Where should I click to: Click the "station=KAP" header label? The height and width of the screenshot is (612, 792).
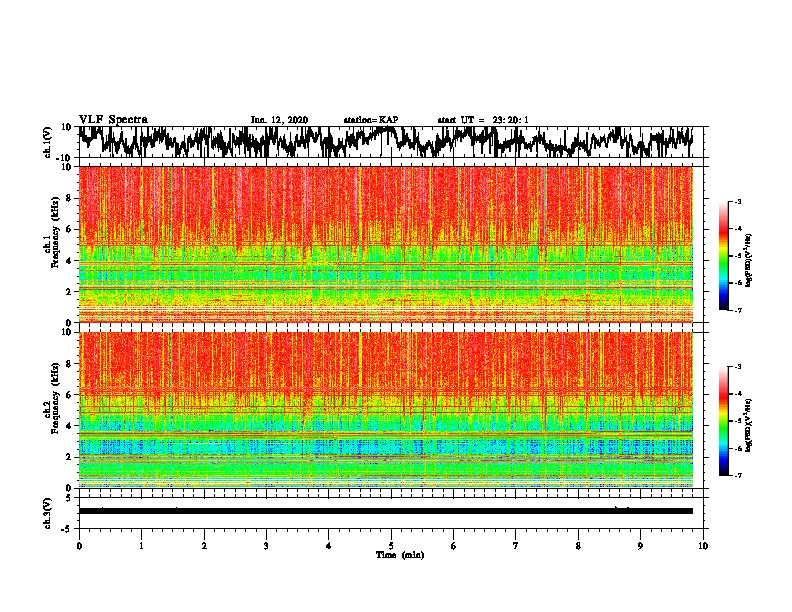coord(371,120)
